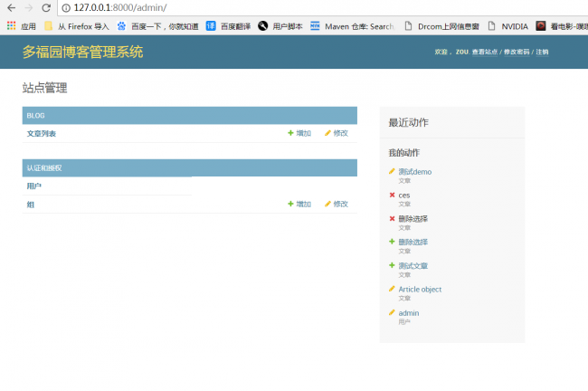Click the green plus icon beside 测试文章
Viewport: 588px width, 391px height.
coord(392,265)
